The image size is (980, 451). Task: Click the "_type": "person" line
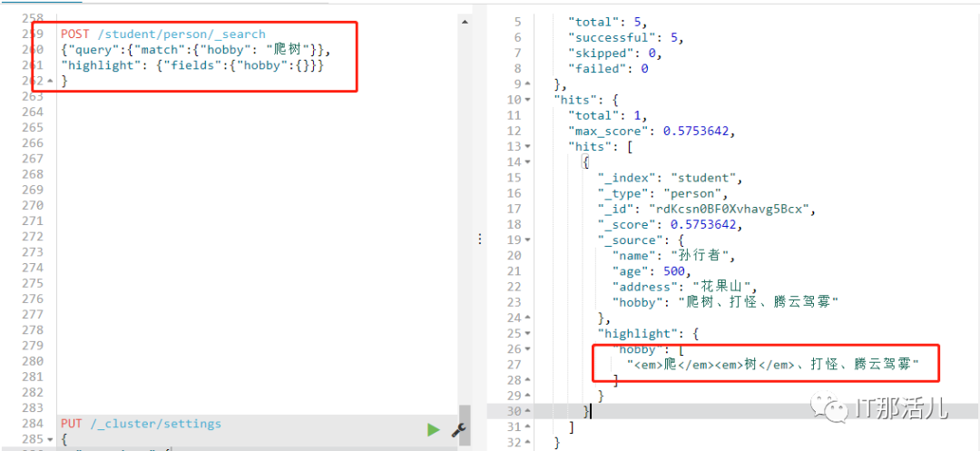click(662, 193)
